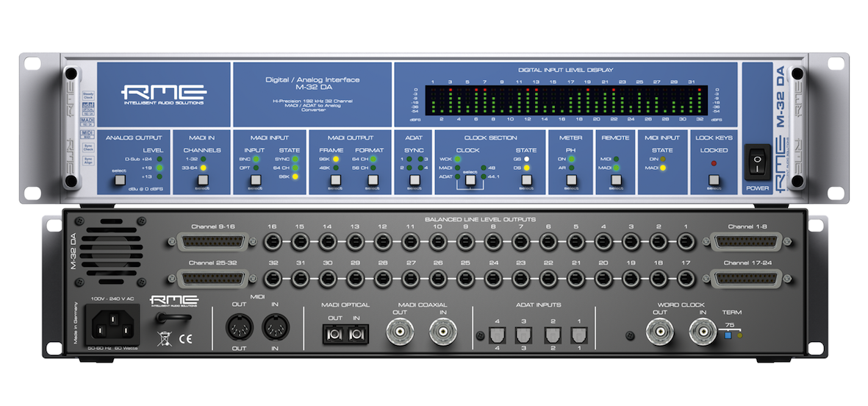Click the RME logo on the front panel
The image size is (868, 406).
[164, 95]
